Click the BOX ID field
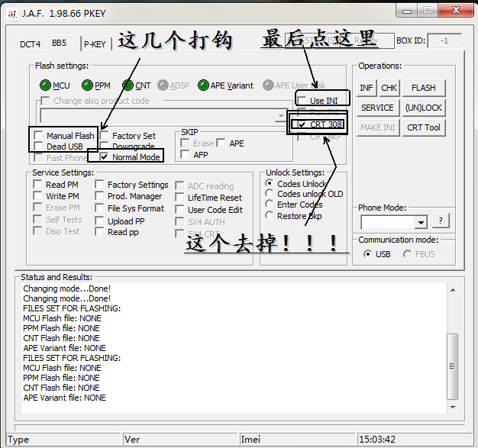478x448 pixels. [444, 40]
